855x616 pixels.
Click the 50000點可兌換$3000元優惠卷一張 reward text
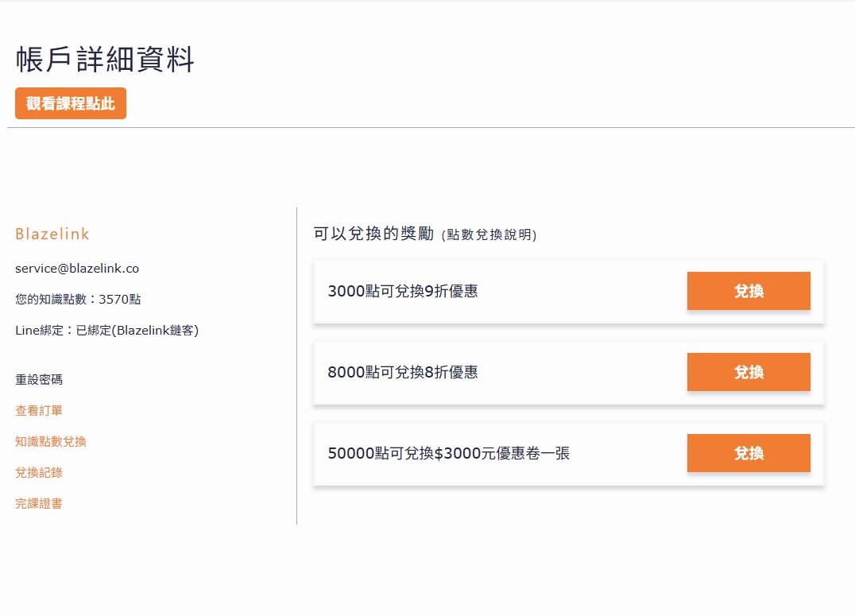click(x=449, y=453)
